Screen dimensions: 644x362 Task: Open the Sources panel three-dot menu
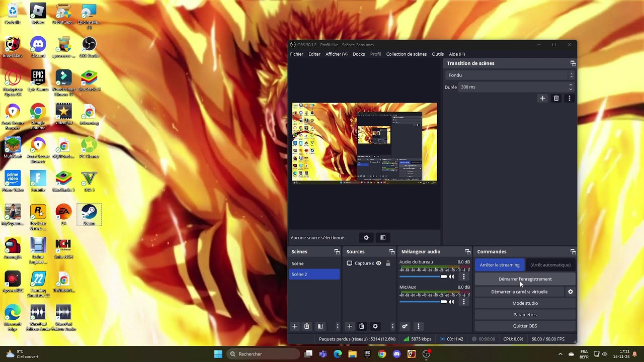[x=392, y=326]
